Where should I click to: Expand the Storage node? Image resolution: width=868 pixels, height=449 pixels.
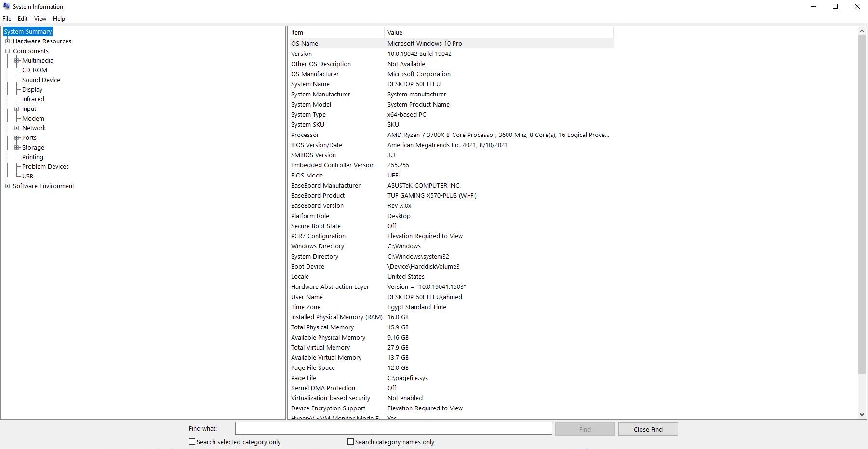(17, 148)
